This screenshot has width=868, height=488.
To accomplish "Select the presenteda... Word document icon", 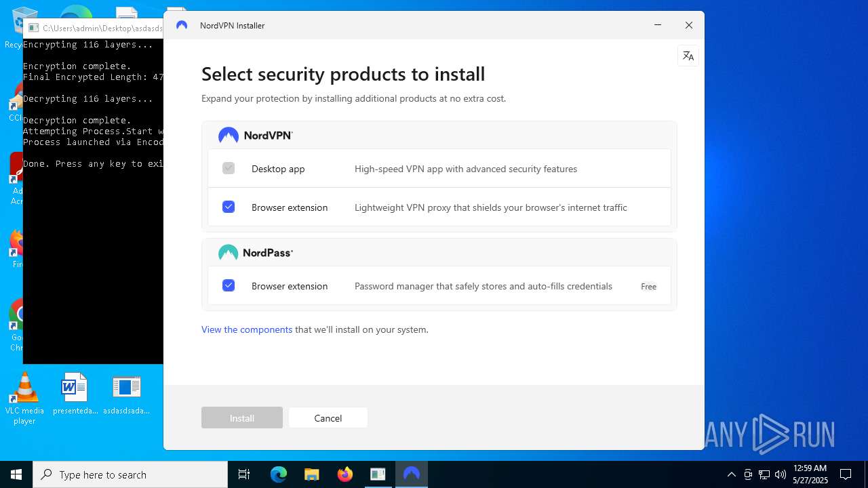I will tap(75, 394).
